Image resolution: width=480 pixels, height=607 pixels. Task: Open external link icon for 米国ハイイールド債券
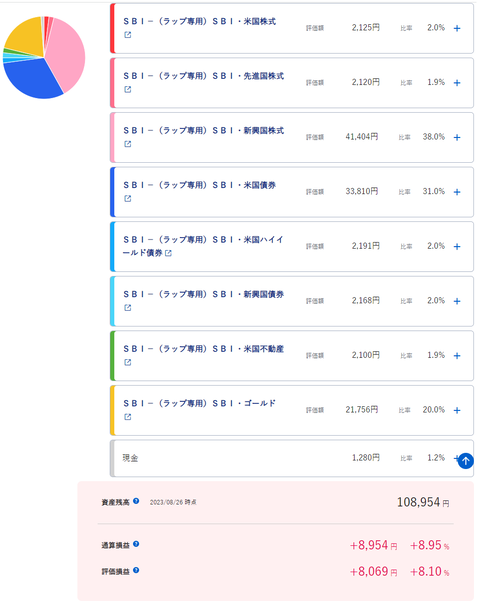click(168, 253)
